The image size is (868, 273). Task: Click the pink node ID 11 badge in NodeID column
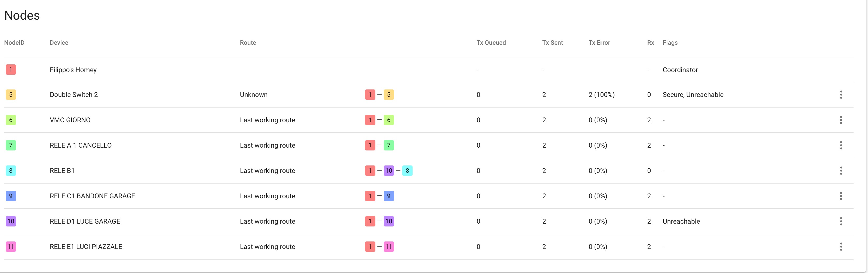11,247
